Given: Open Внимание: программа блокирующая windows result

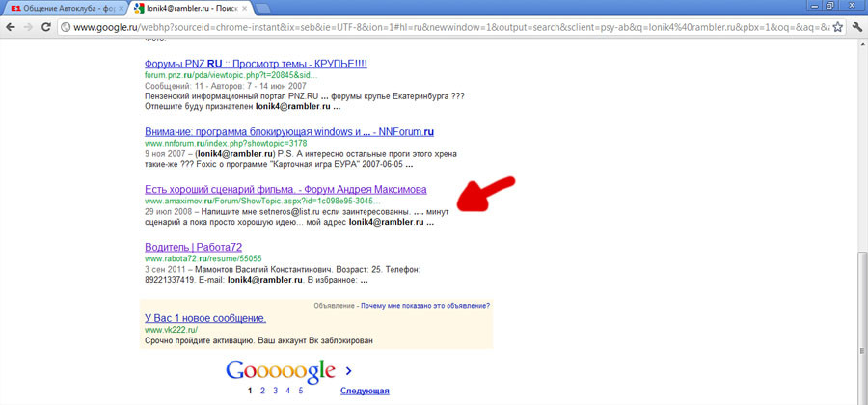Looking at the screenshot, I should 289,132.
